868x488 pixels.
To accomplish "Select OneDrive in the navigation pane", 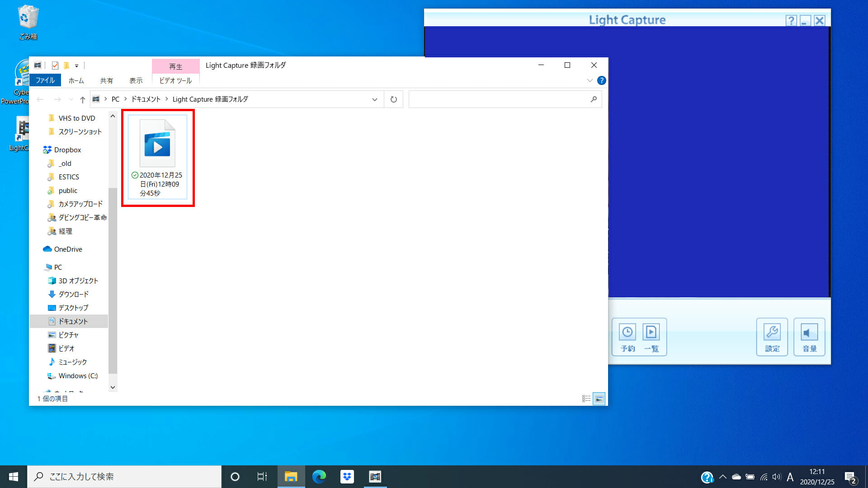I will tap(63, 249).
